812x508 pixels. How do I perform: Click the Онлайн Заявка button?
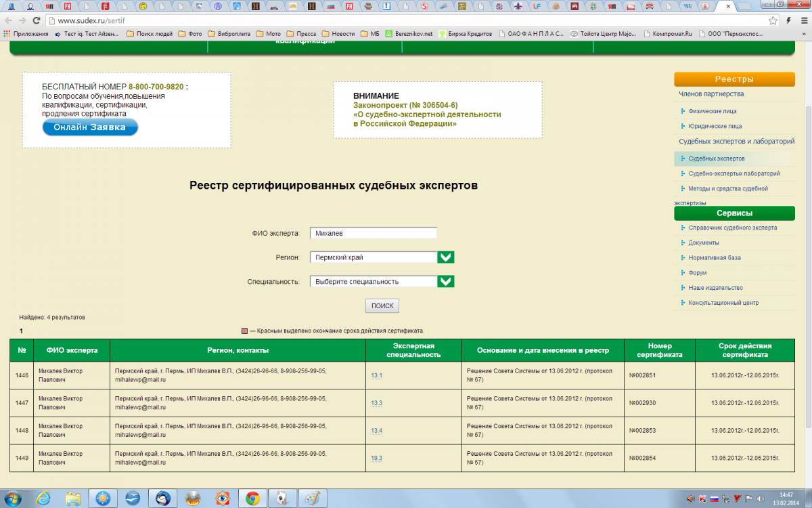(x=90, y=127)
